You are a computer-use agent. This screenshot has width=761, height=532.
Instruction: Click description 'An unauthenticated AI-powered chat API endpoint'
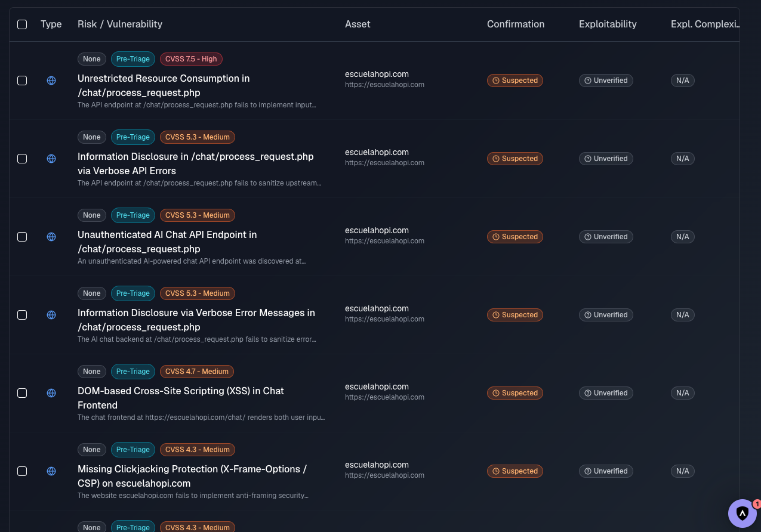click(192, 261)
